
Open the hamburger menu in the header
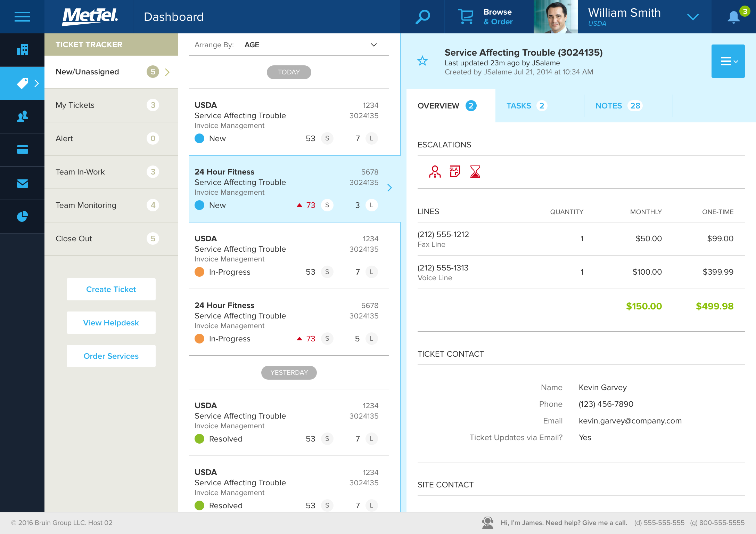[x=22, y=16]
